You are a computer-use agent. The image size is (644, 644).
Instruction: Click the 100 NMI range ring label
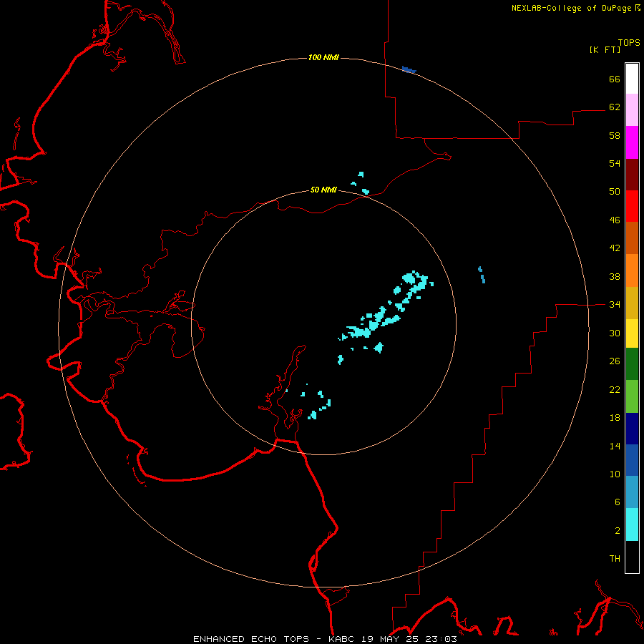[x=323, y=57]
